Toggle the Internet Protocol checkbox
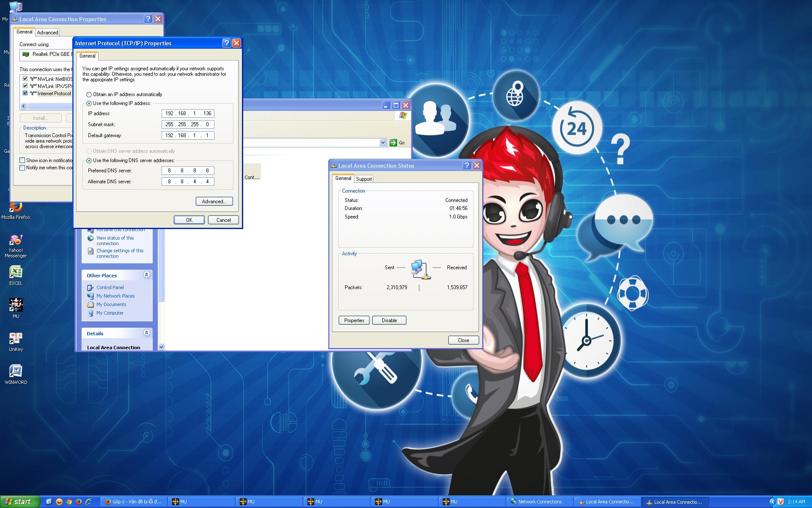 coord(25,93)
